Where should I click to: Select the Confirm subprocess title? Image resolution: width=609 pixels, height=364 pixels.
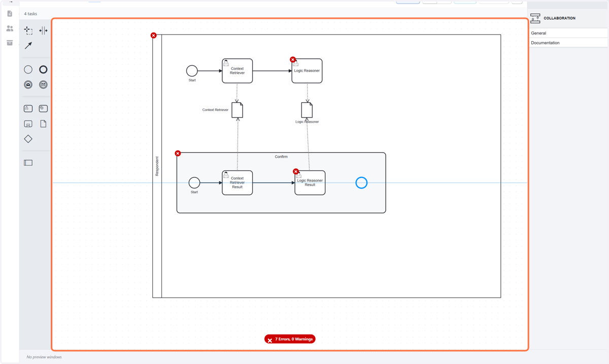[x=281, y=157]
